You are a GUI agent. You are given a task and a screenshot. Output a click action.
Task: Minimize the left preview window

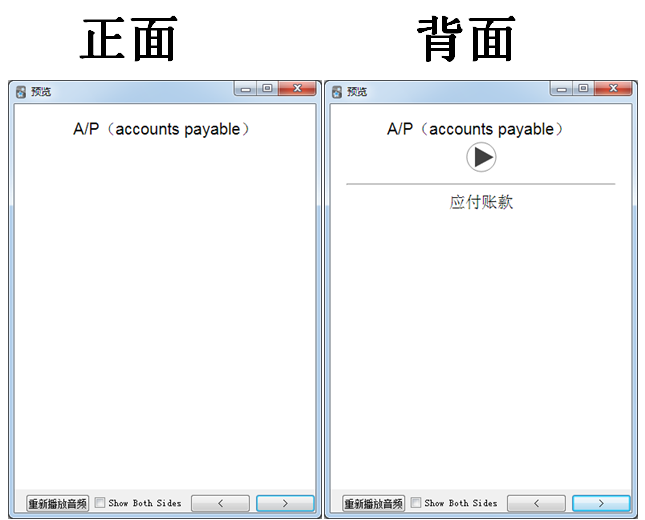tap(246, 88)
